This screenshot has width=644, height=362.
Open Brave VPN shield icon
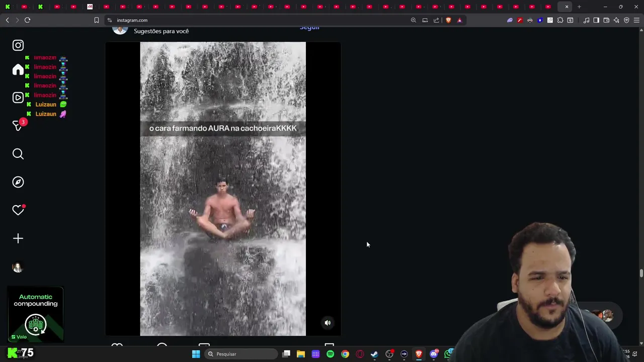(x=626, y=20)
